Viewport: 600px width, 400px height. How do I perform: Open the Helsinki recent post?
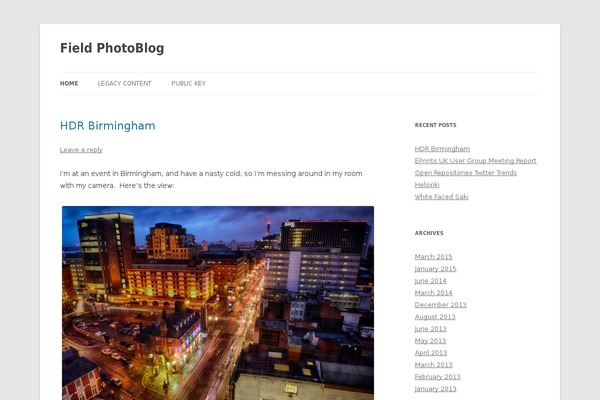427,184
